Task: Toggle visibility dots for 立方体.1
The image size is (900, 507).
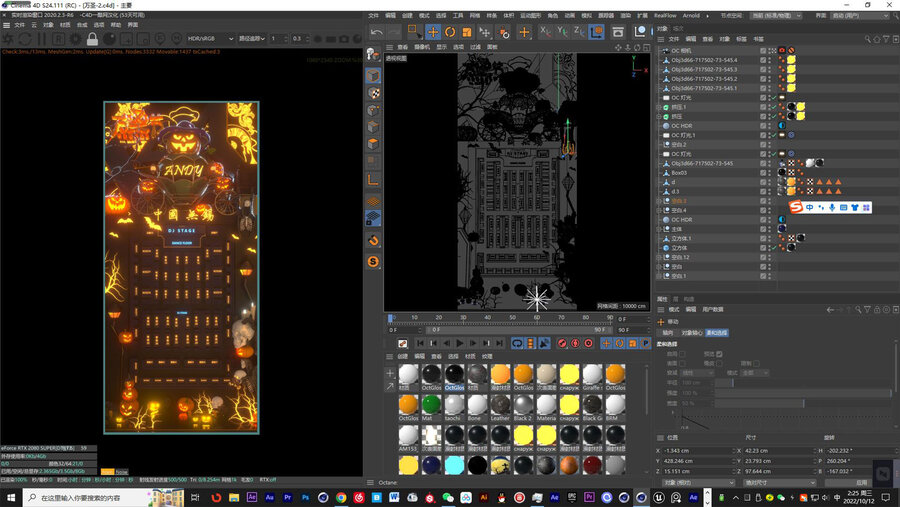Action: point(770,238)
